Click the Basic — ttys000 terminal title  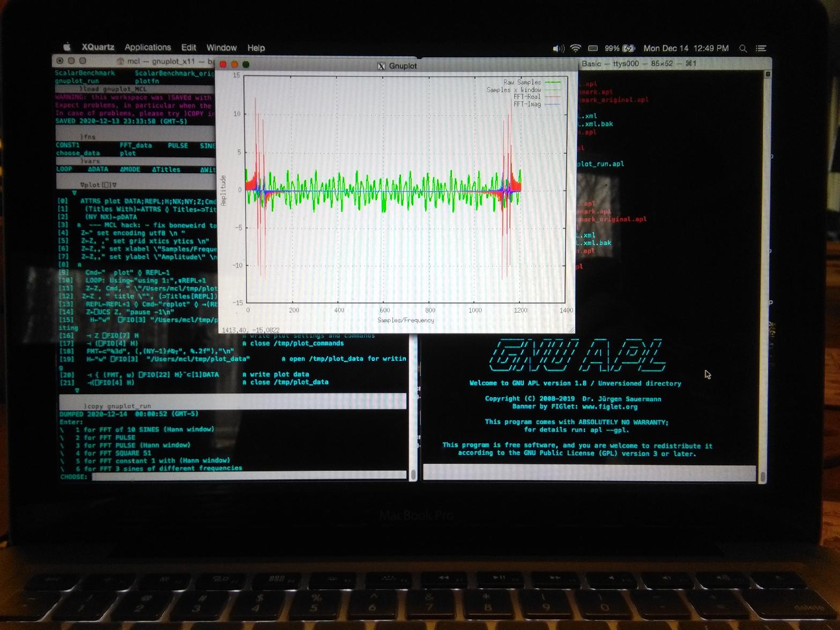[638, 63]
